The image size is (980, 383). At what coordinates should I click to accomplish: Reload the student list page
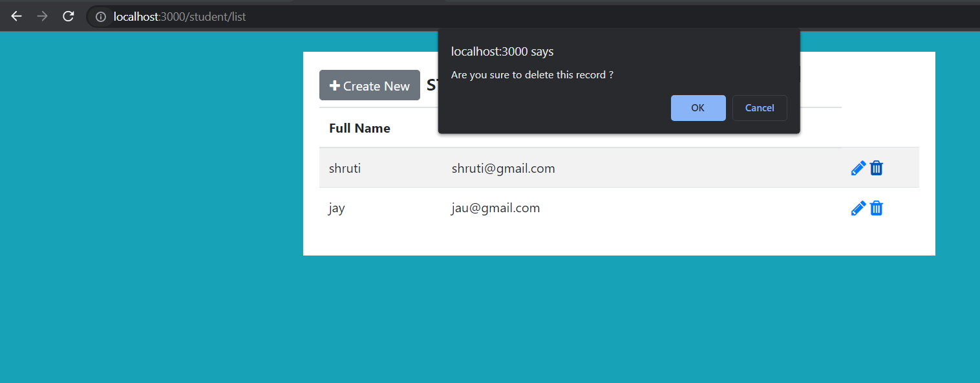(69, 16)
